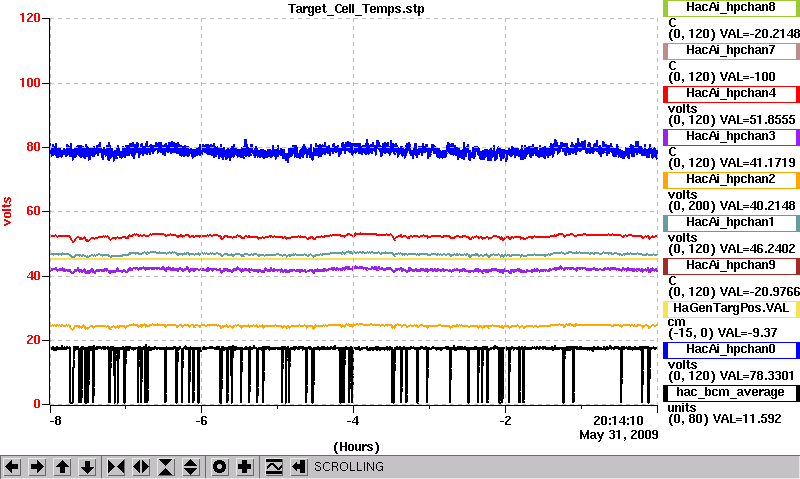Select the HacAi_hpchan7 curve legend button
This screenshot has width=800, height=479.
point(731,51)
